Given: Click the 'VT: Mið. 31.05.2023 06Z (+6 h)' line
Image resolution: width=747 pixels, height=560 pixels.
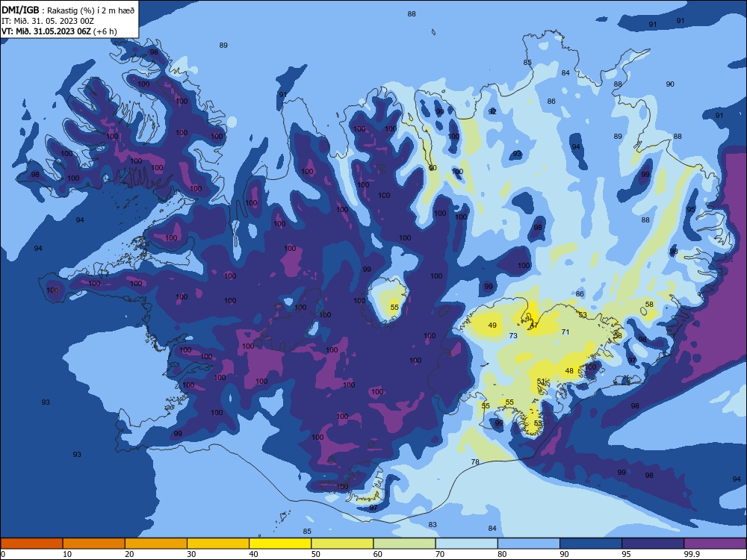Looking at the screenshot, I should click(59, 32).
